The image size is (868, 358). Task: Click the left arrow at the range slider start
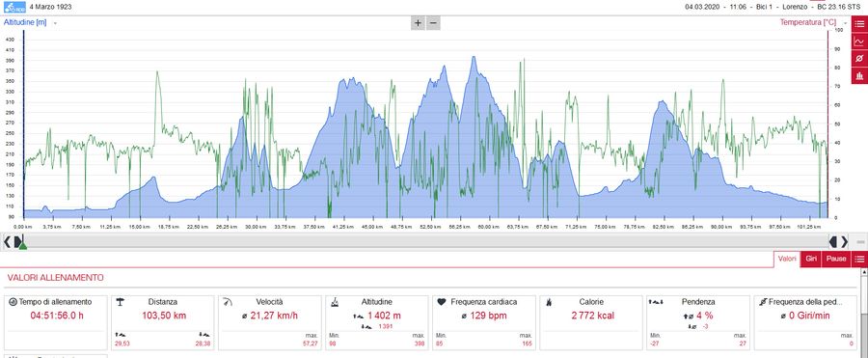(7, 241)
